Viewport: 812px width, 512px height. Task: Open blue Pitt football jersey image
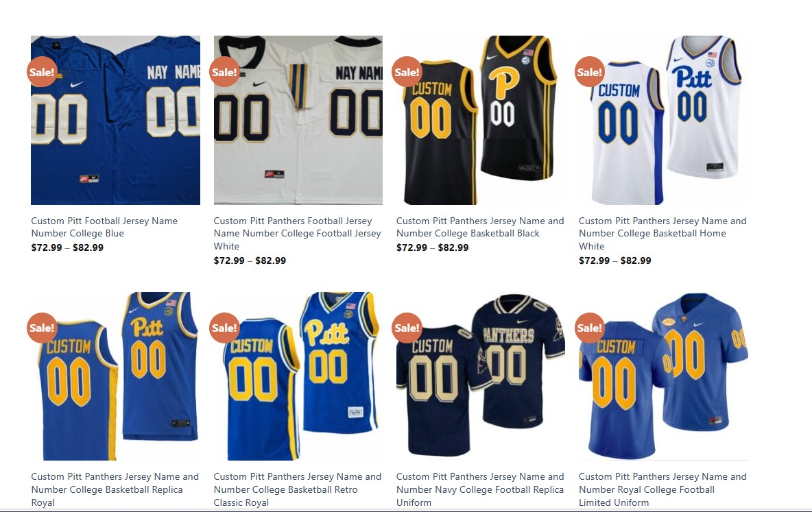[x=115, y=120]
